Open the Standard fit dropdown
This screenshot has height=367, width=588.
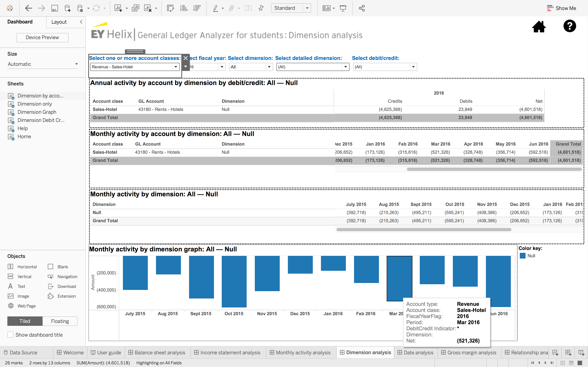pos(307,8)
